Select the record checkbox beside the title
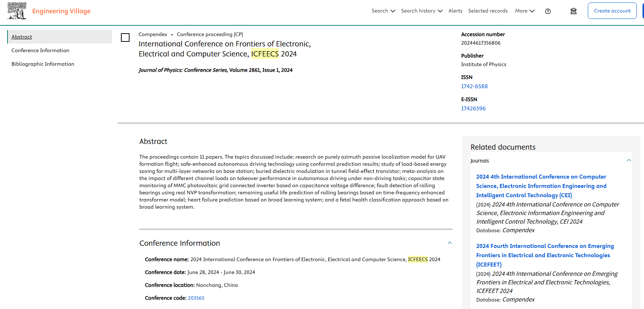This screenshot has height=309, width=644. click(x=125, y=38)
